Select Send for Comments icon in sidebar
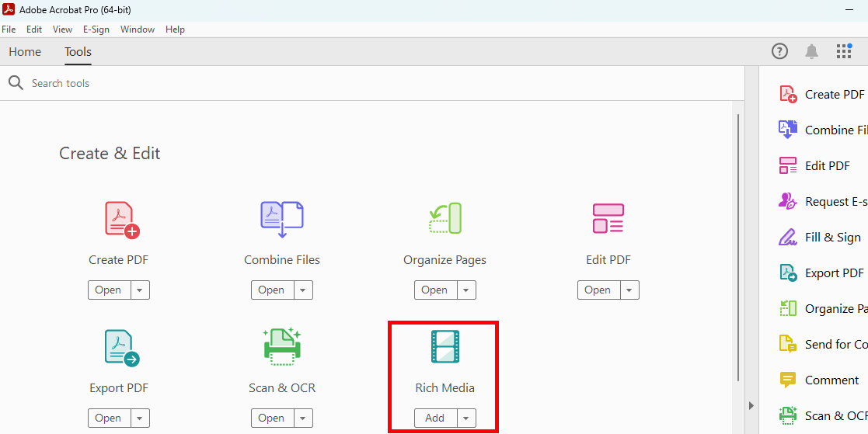Screen dimensions: 868x434 [788, 344]
